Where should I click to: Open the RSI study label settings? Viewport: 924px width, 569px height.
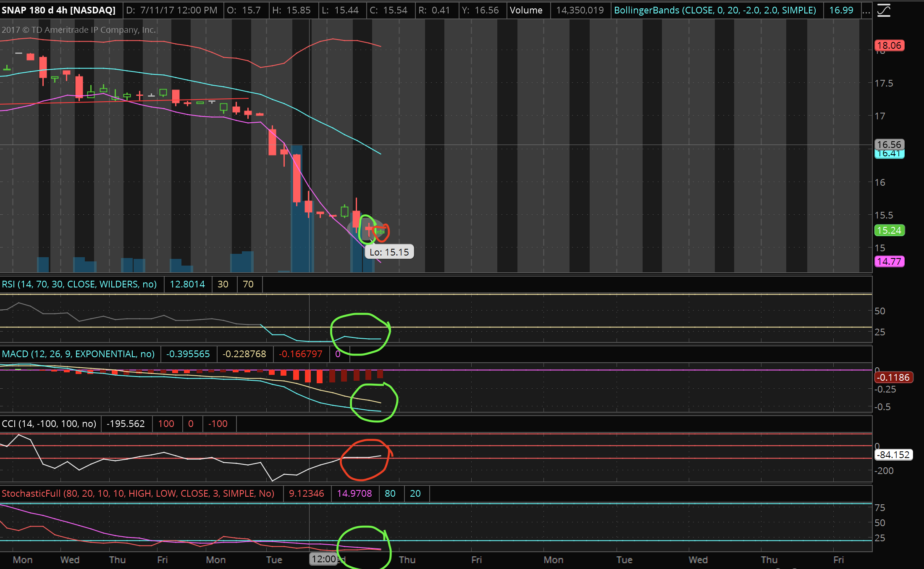click(x=79, y=284)
